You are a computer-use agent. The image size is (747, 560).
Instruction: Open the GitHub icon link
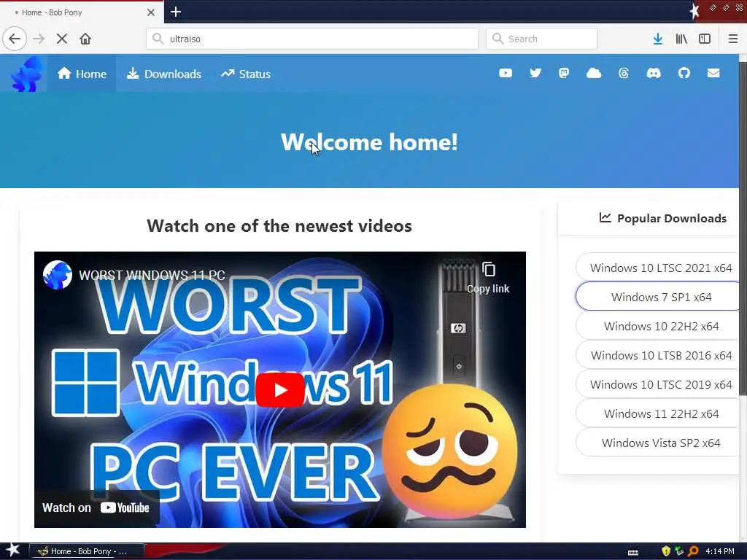(684, 73)
